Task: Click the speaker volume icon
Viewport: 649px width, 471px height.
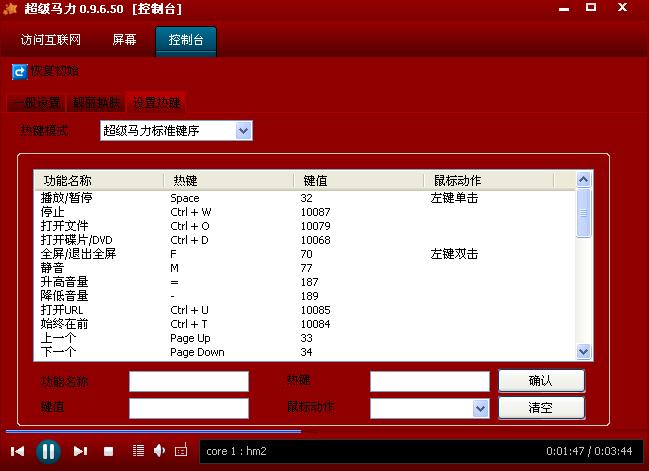Action: pyautogui.click(x=159, y=450)
